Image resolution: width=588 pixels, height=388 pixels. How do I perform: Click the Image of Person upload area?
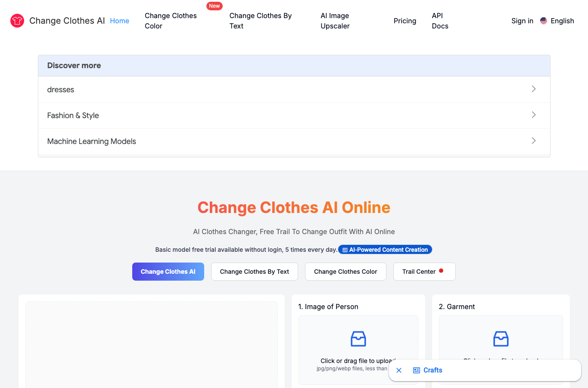[358, 350]
